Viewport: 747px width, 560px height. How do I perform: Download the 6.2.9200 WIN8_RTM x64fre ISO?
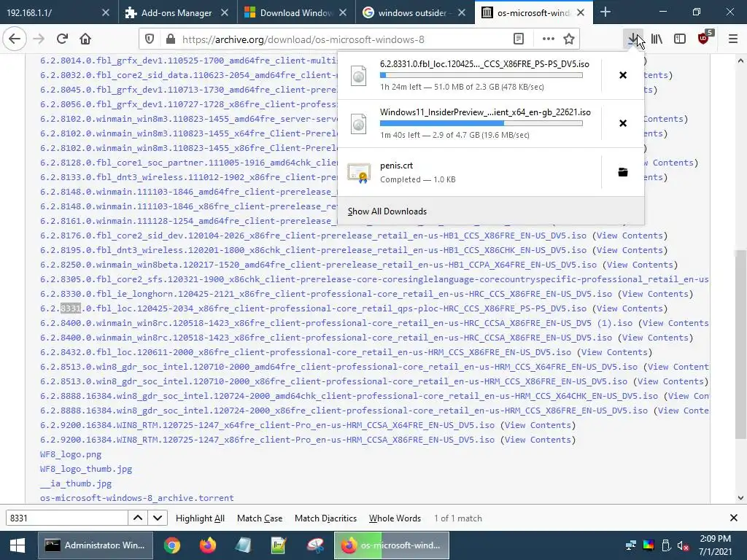coord(267,425)
